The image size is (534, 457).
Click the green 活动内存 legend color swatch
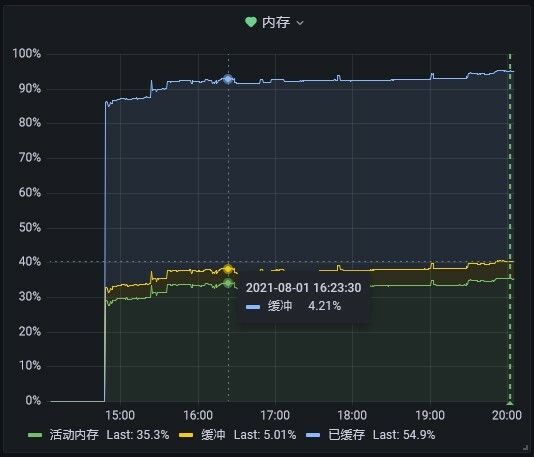(35, 435)
